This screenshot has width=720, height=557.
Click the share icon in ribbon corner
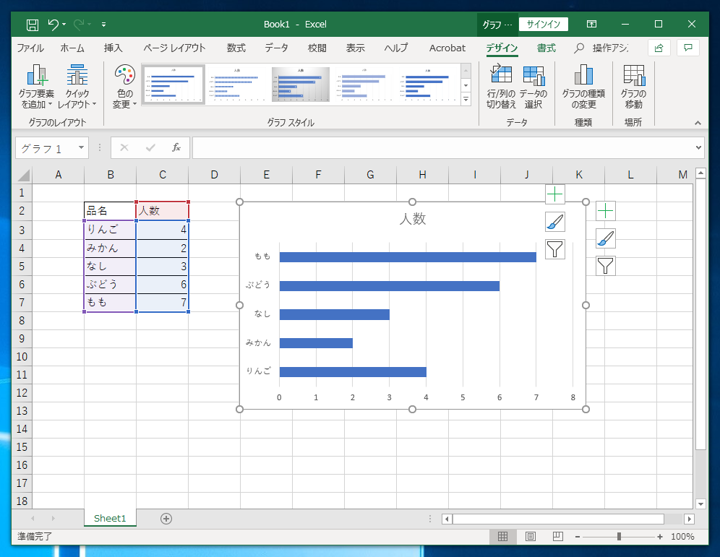pyautogui.click(x=659, y=48)
